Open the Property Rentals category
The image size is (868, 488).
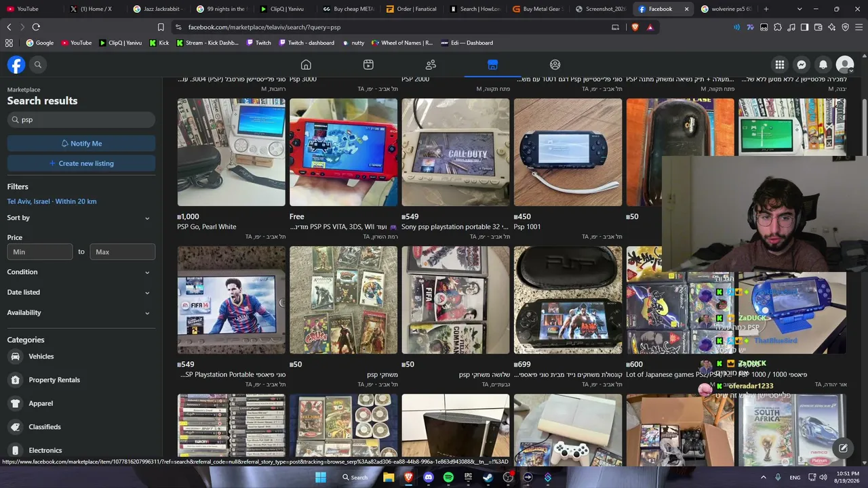point(81,380)
